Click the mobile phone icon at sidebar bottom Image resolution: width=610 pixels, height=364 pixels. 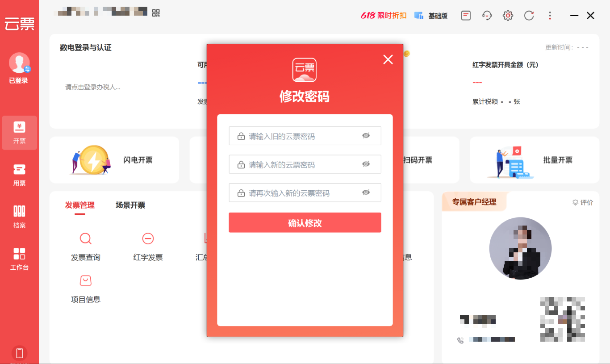coord(19,353)
